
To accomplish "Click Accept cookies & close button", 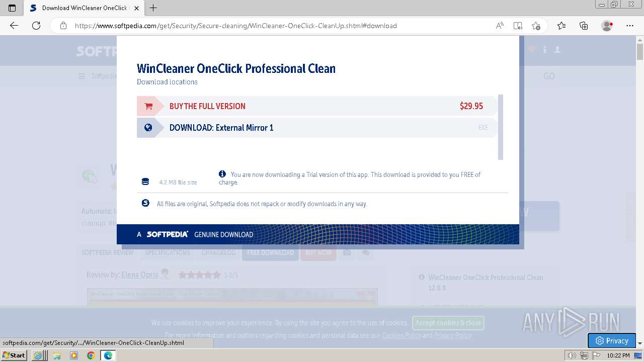I will [x=448, y=323].
